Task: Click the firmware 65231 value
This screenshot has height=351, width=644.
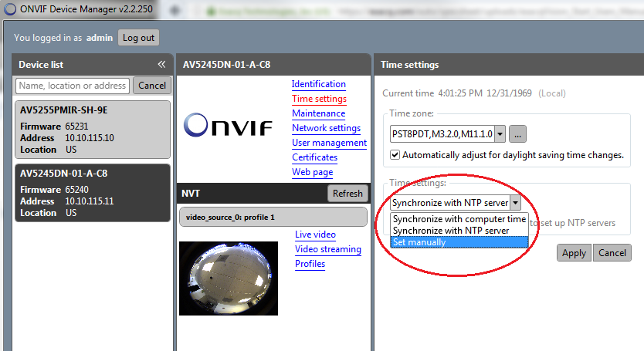Action: pyautogui.click(x=76, y=127)
